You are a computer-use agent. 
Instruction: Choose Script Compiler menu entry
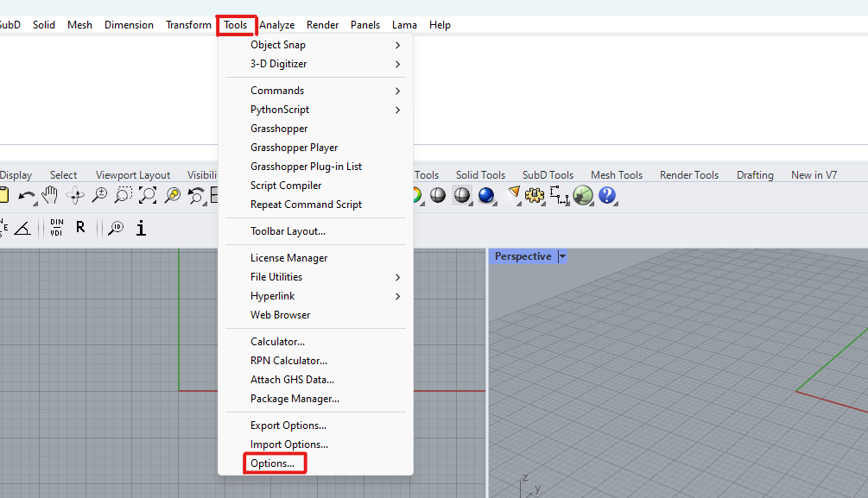point(286,186)
